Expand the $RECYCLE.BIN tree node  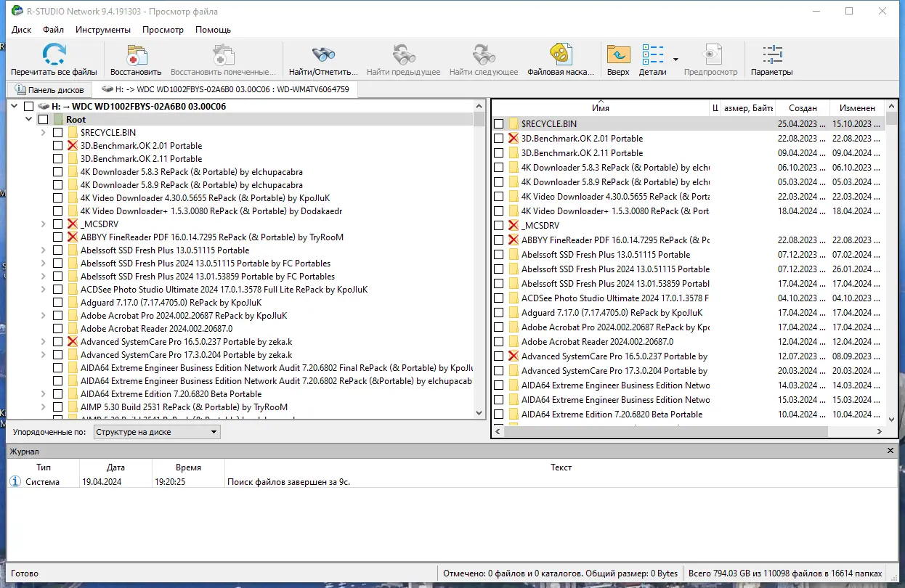coord(44,133)
